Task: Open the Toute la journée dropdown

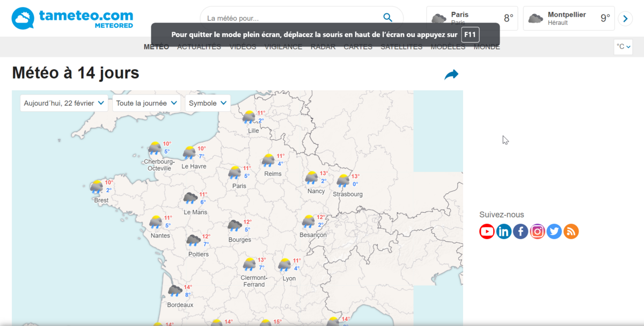Action: [147, 103]
